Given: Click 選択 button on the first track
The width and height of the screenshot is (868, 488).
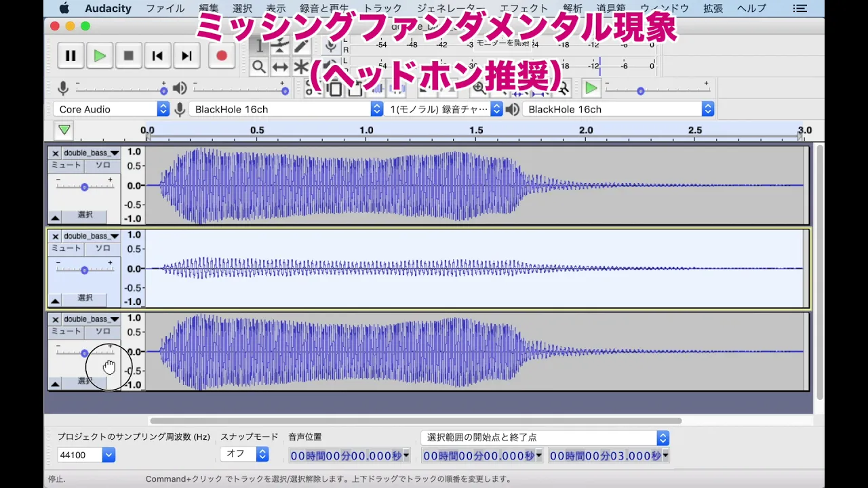Looking at the screenshot, I should click(x=85, y=216).
